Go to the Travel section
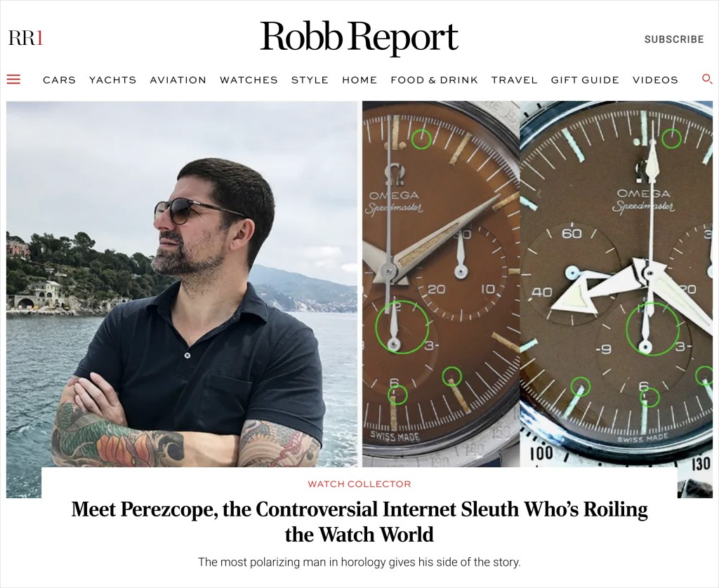The image size is (719, 588). click(514, 80)
